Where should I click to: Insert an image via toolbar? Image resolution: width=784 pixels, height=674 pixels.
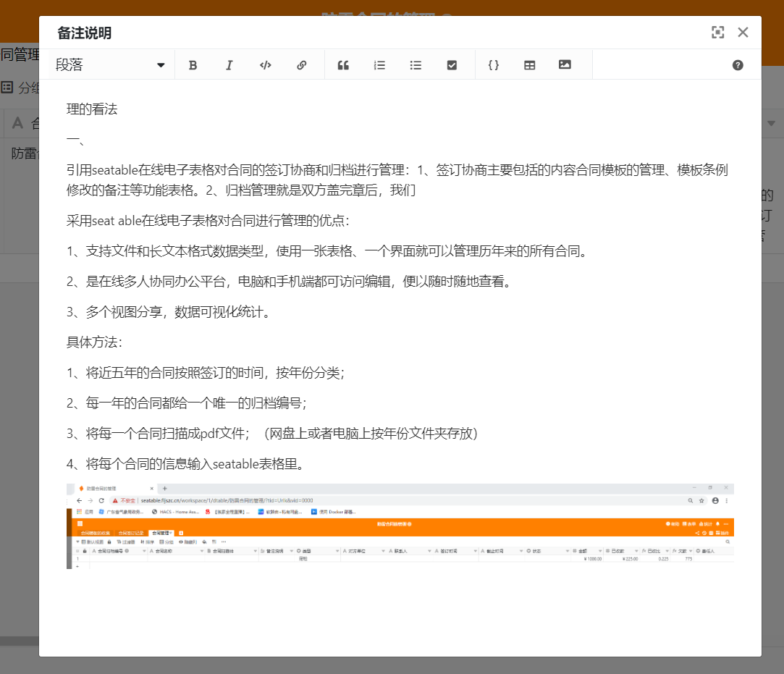pyautogui.click(x=565, y=64)
